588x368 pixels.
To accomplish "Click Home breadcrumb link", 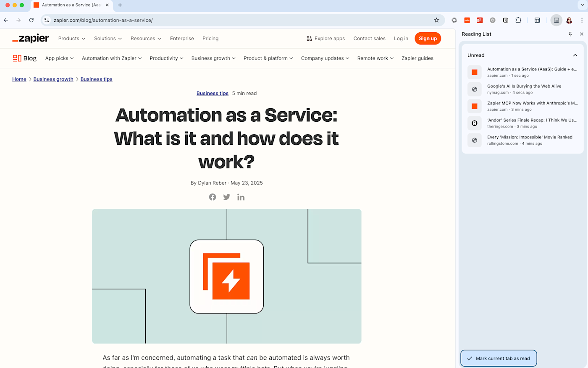I will (19, 79).
